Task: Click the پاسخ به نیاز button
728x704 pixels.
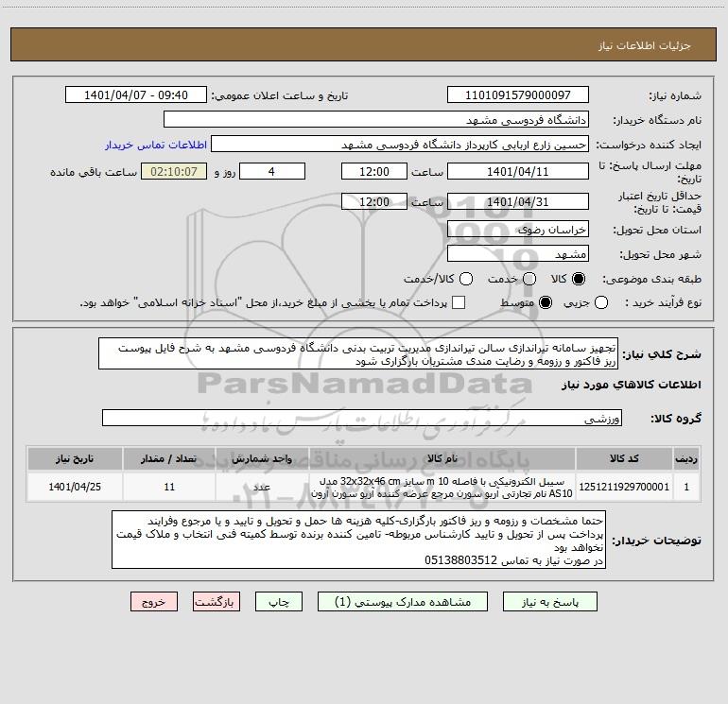Action: click(x=549, y=602)
